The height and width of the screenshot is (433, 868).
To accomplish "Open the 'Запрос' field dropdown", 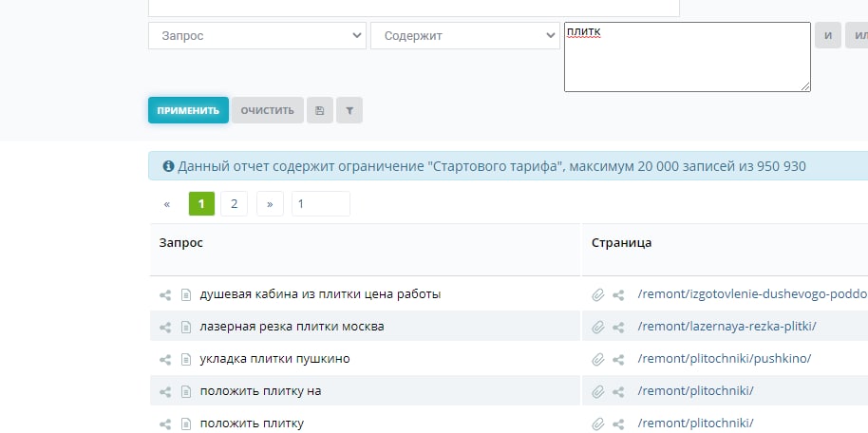I will [256, 35].
